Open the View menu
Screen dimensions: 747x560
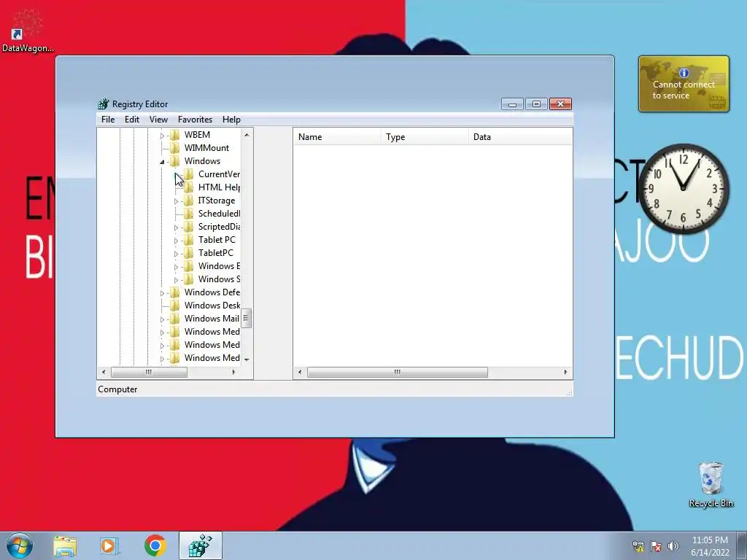(158, 120)
